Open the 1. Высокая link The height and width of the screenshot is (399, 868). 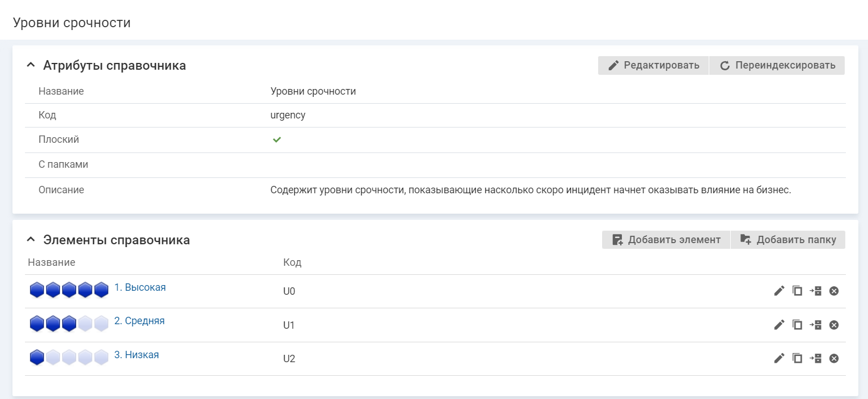pos(140,287)
